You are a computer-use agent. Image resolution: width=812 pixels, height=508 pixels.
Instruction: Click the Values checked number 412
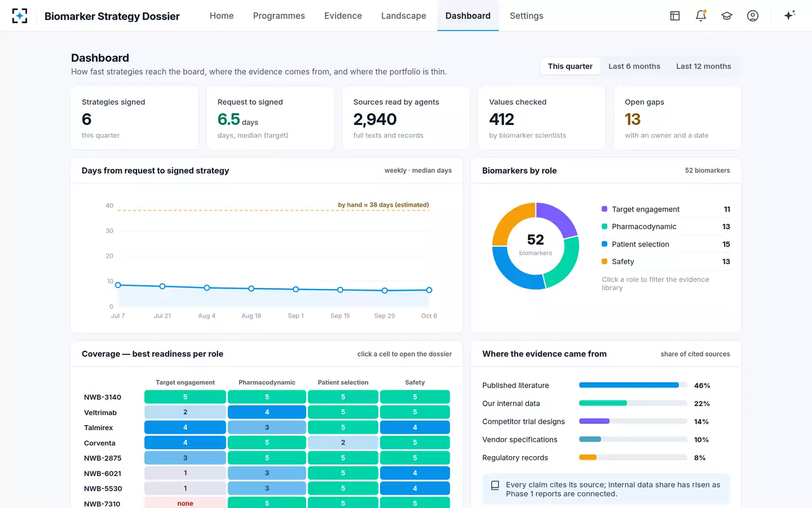pyautogui.click(x=502, y=120)
